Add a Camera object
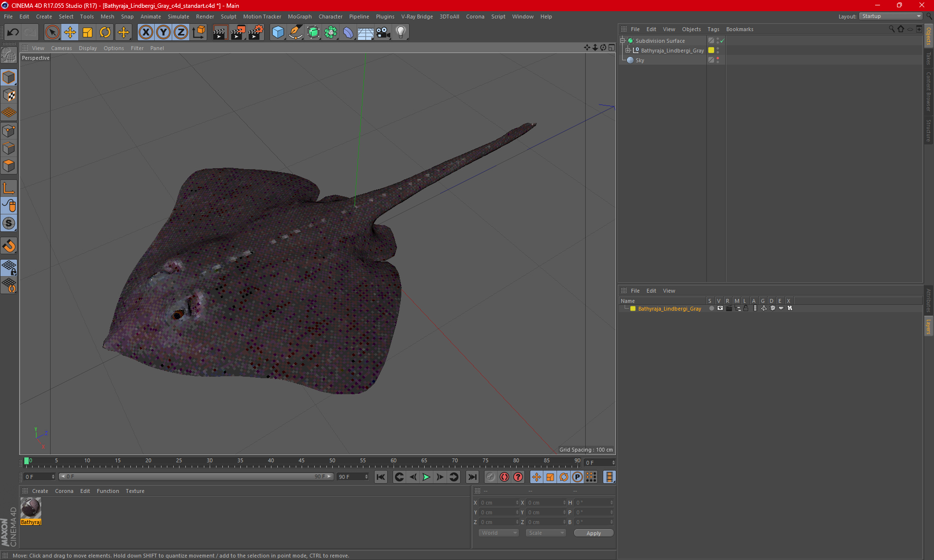The width and height of the screenshot is (934, 560). click(383, 33)
